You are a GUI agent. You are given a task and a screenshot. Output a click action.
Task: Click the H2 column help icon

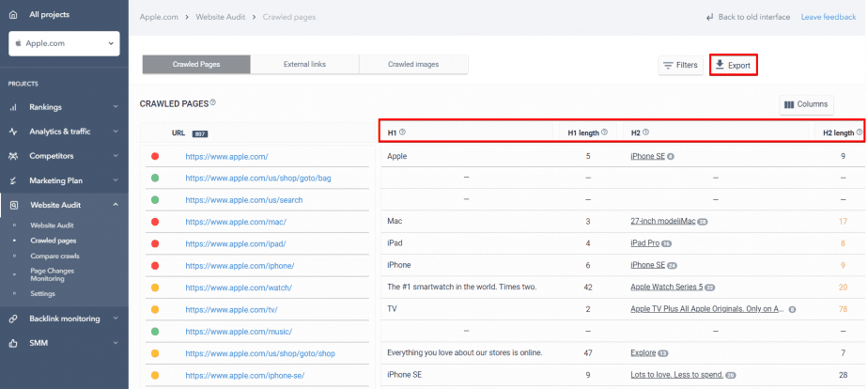pyautogui.click(x=645, y=132)
